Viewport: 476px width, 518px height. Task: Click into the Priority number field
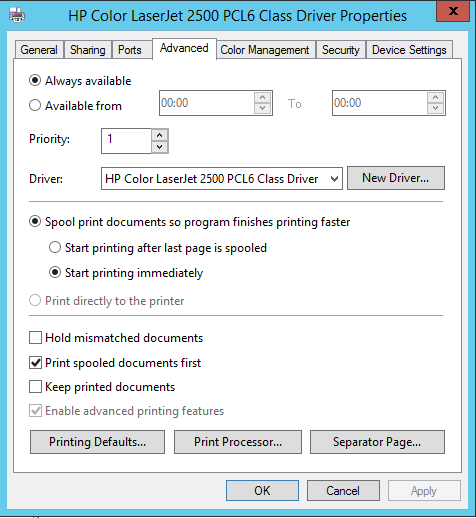pos(126,141)
